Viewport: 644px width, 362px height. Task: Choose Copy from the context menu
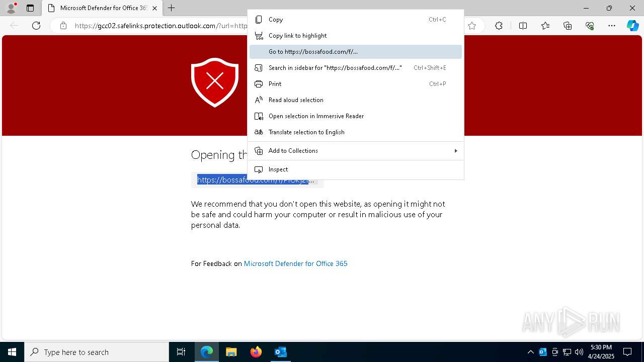point(356,20)
